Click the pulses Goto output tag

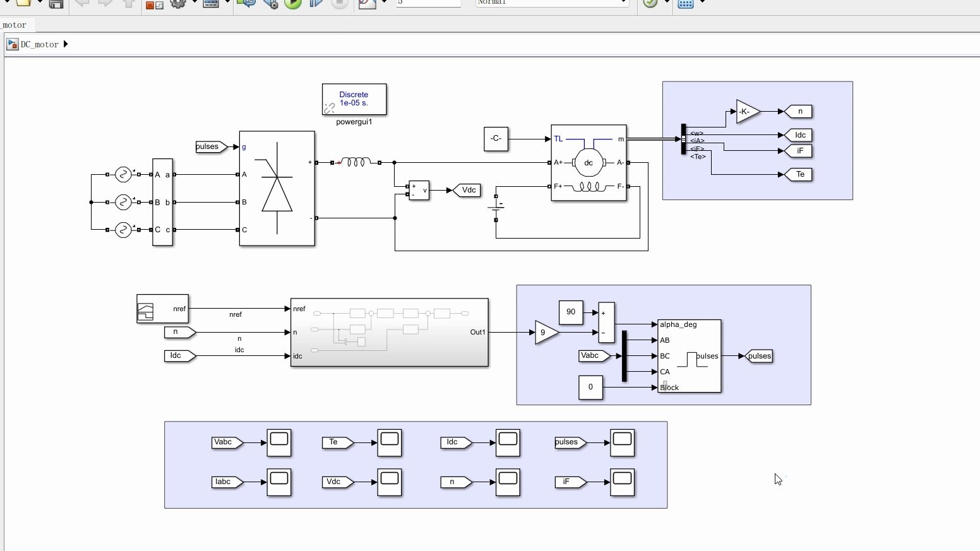pos(759,356)
